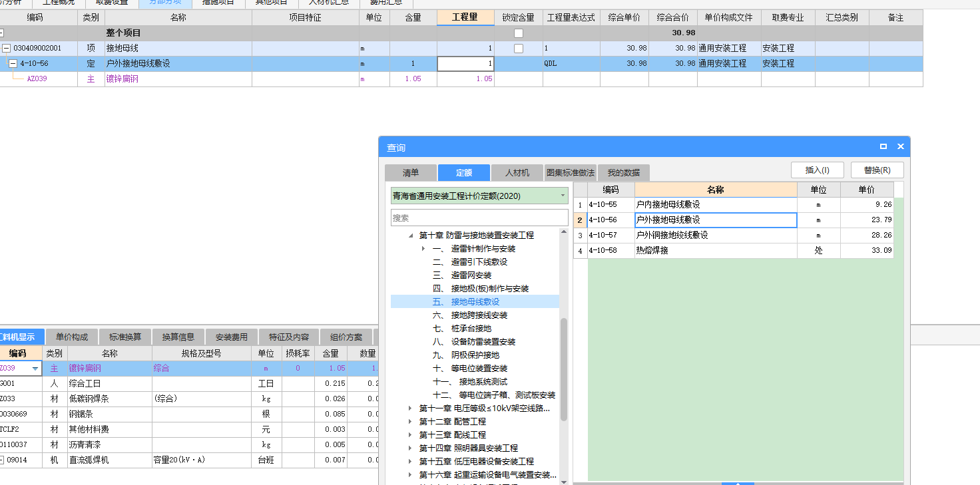This screenshot has width=980, height=485.
Task: Switch to the 定额 tab in 查询 dialog
Action: click(464, 172)
